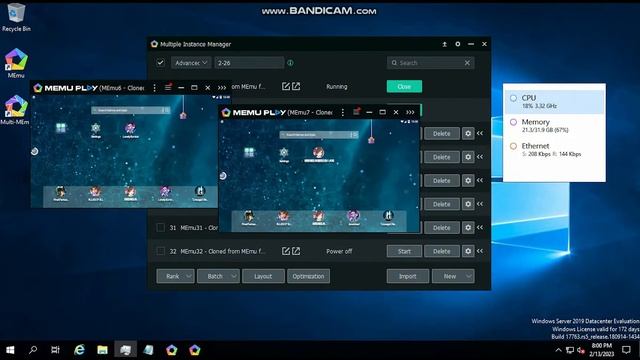Screen dimensions: 640x360
Task: Click the create shortcut icon for MEmu32
Action: [296, 251]
